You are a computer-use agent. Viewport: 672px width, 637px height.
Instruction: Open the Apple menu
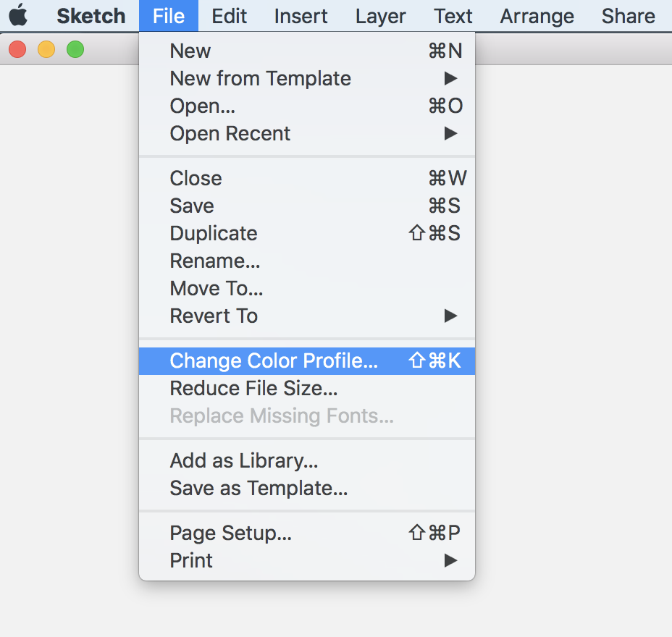click(x=18, y=15)
